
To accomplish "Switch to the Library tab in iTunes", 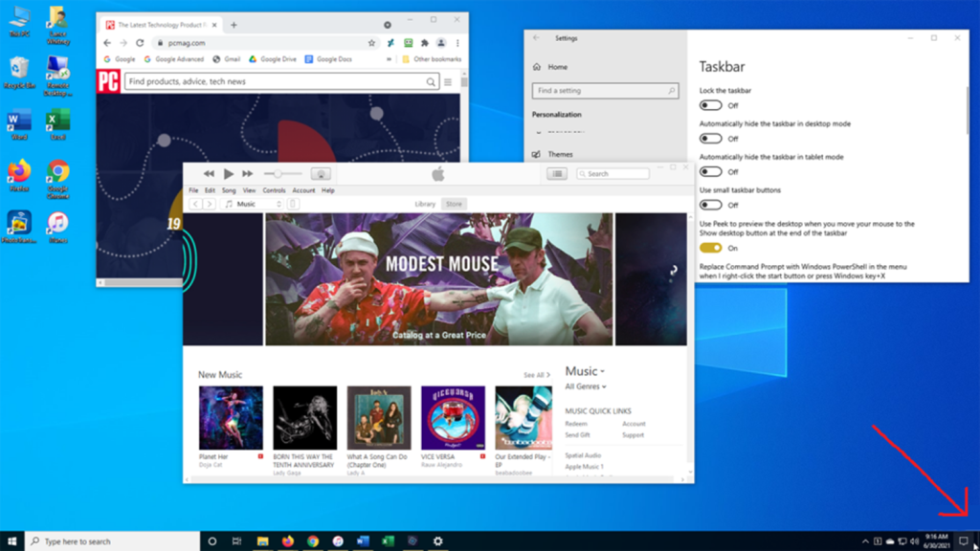I will 424,203.
